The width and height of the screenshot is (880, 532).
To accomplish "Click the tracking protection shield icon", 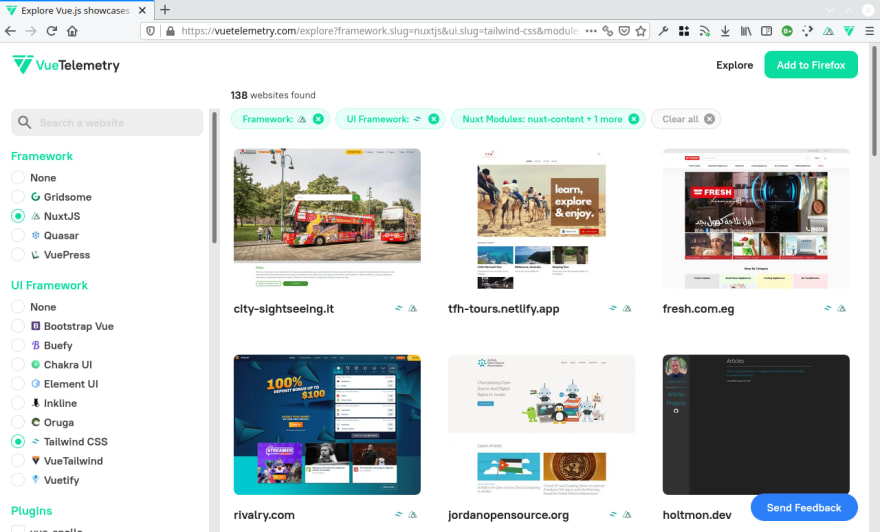I will point(150,31).
